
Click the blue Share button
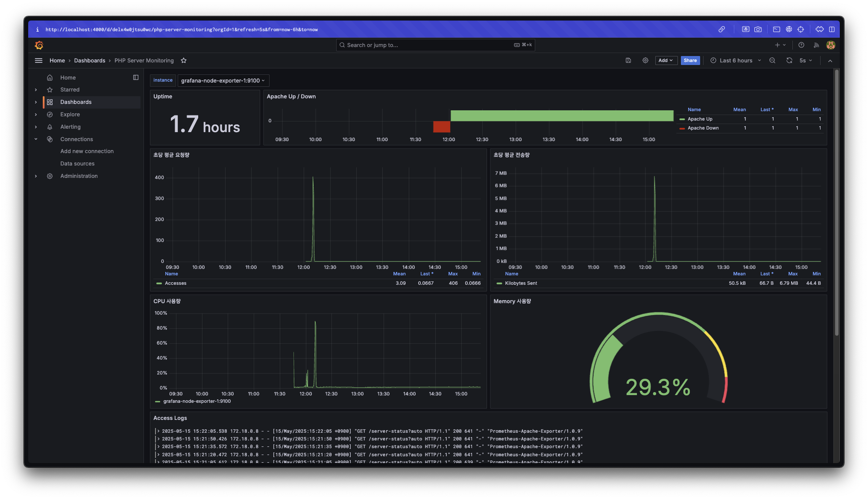tap(690, 60)
